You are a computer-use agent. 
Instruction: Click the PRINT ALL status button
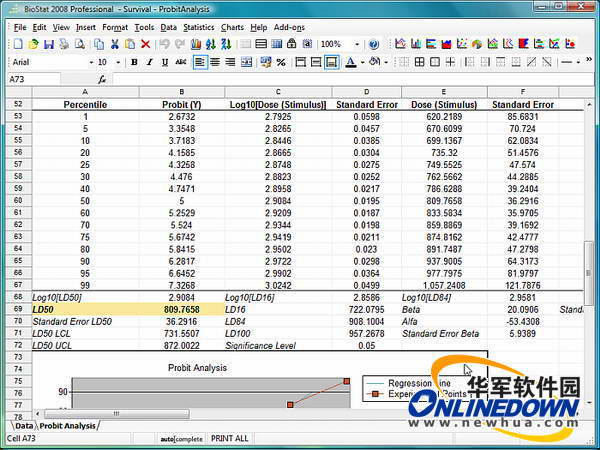(x=230, y=439)
